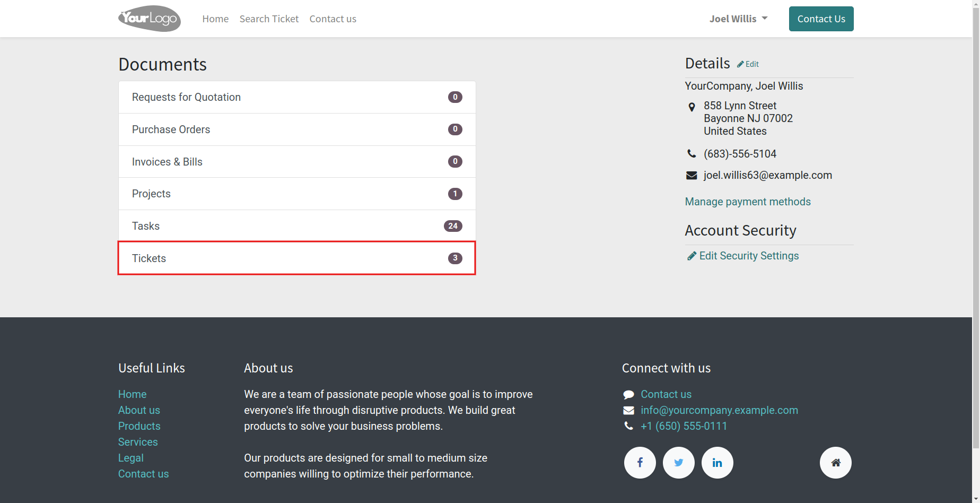Click the page vertical scrollbar
Viewport: 980px width, 503px height.
pyautogui.click(x=976, y=228)
